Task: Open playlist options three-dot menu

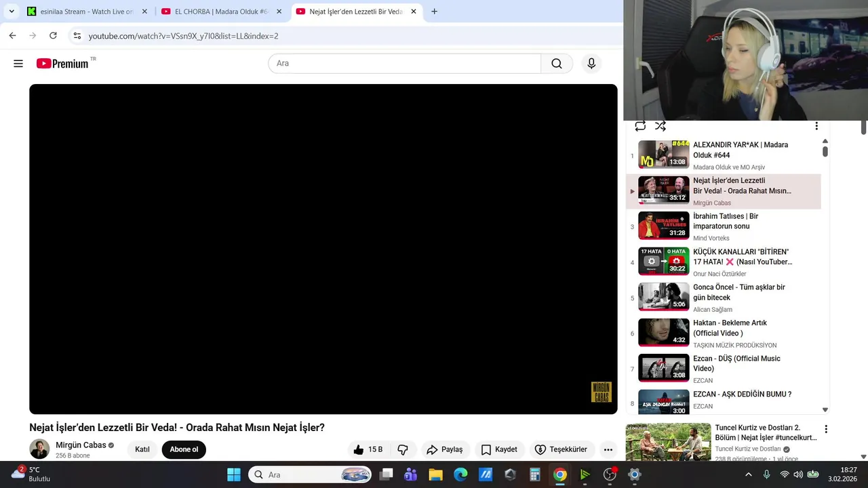Action: click(x=816, y=126)
